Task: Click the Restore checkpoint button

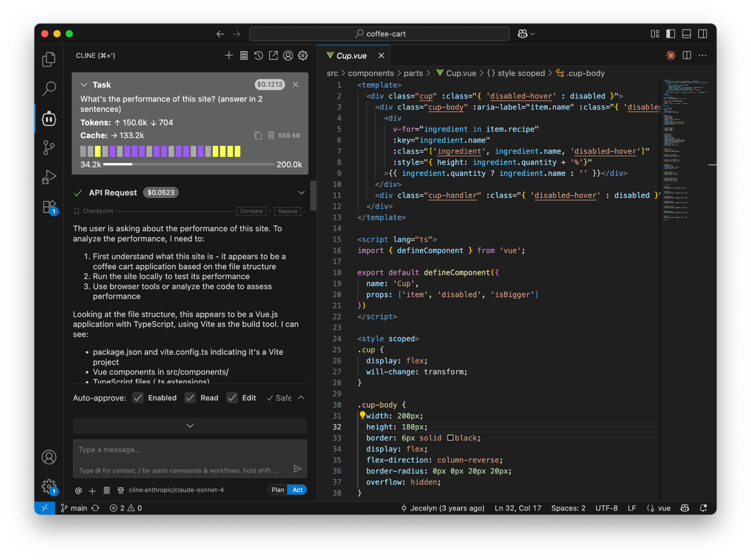Action: 287,211
